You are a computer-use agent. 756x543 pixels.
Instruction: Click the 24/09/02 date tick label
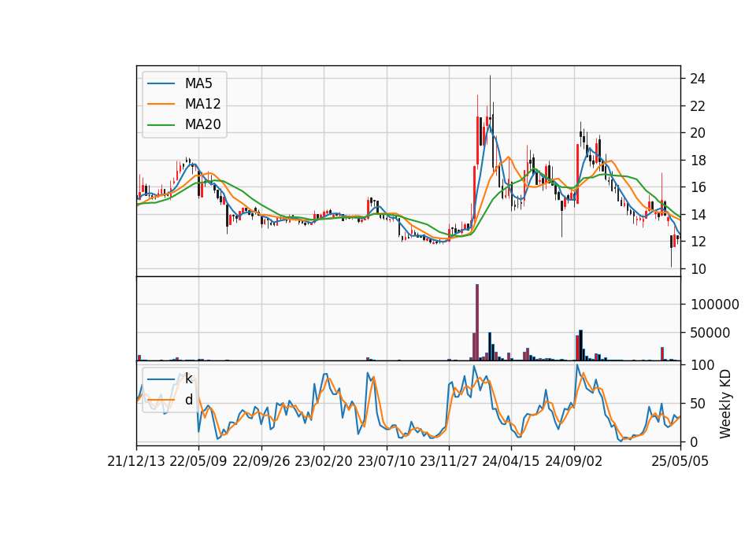click(574, 461)
